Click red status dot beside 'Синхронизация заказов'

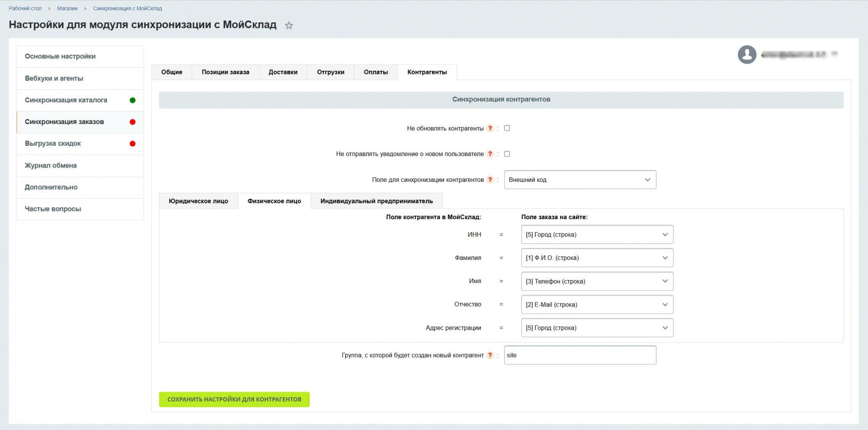coord(133,122)
